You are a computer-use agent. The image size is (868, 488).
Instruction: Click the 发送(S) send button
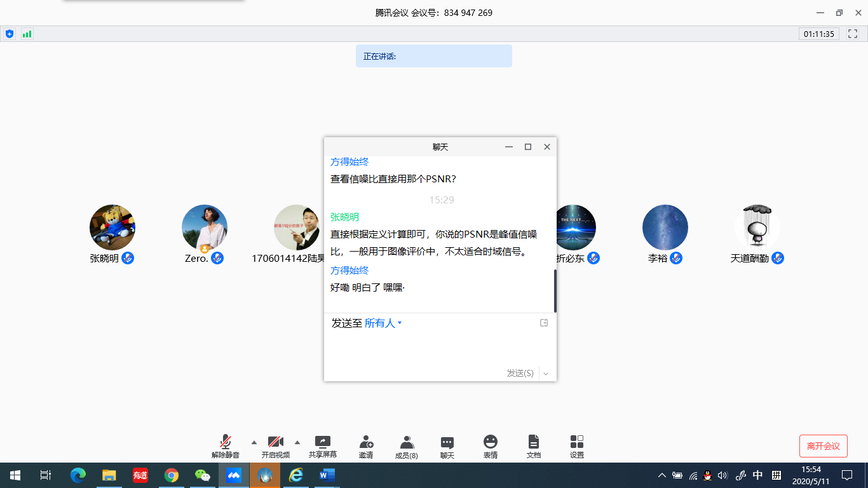(x=519, y=374)
